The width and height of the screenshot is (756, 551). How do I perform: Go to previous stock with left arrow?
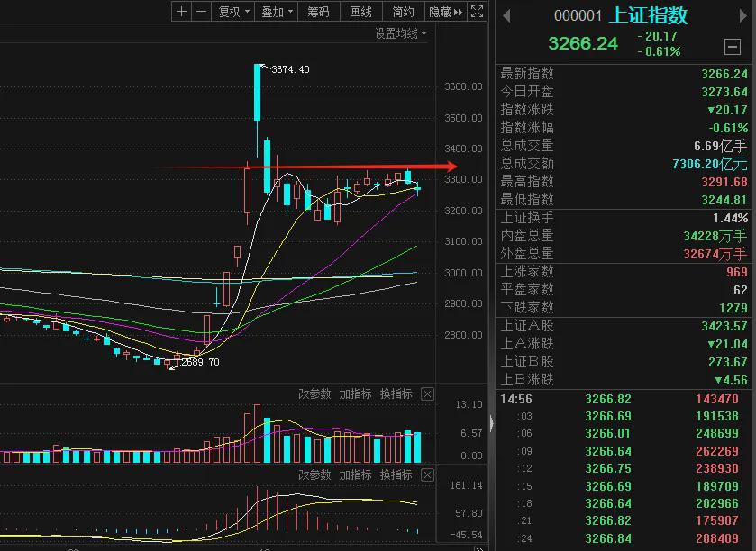(506, 16)
